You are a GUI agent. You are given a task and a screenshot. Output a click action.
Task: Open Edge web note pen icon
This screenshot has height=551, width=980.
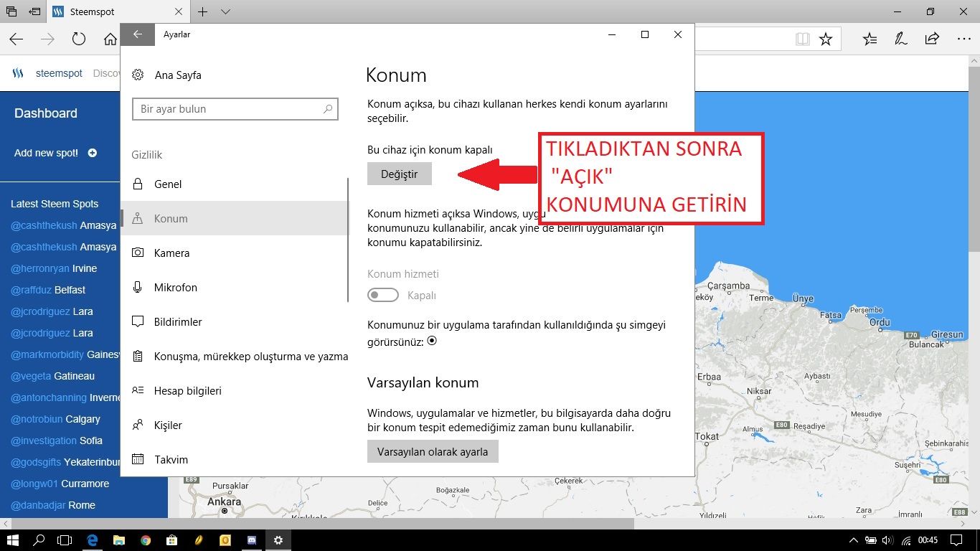pos(900,39)
